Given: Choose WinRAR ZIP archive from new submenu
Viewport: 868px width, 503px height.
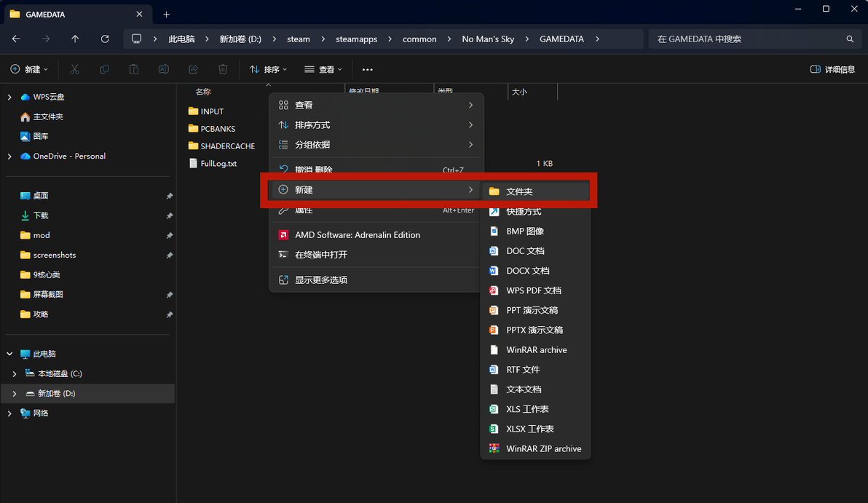Looking at the screenshot, I should 535,449.
